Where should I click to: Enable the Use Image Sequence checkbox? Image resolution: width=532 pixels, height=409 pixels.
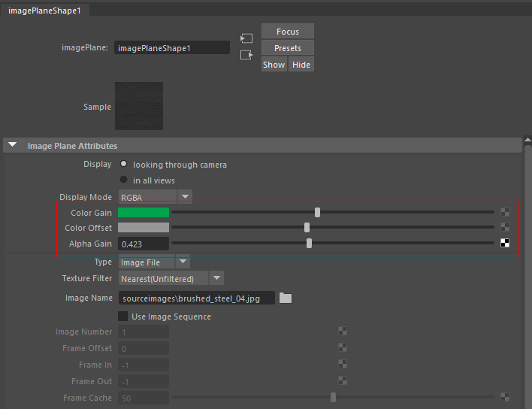pos(123,317)
